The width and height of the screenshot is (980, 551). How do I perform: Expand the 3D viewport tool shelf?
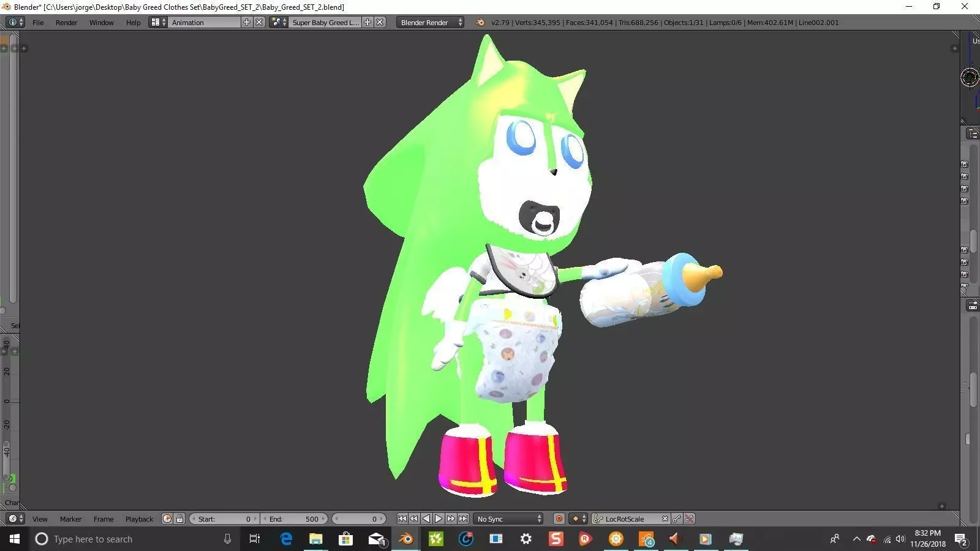coord(24,48)
